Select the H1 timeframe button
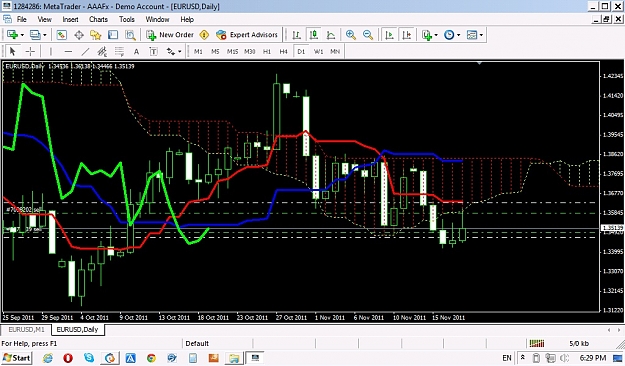 [267, 51]
